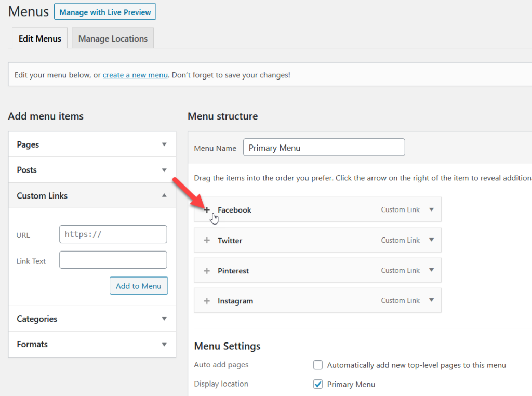
Task: Click the Menu Name text field
Action: pos(324,147)
